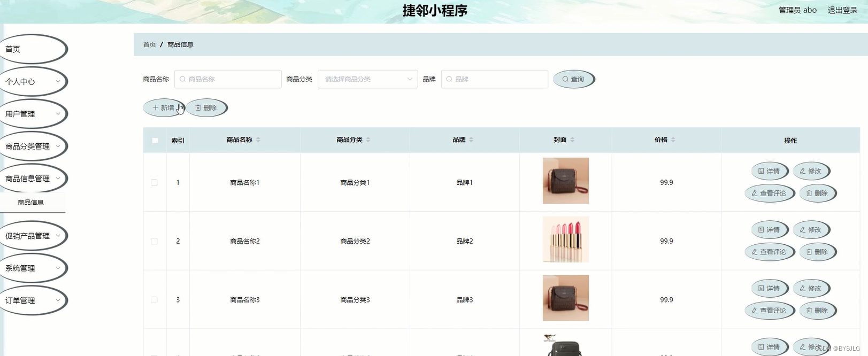Click the 品牌 search input field
Image resolution: width=868 pixels, height=356 pixels.
tap(495, 79)
